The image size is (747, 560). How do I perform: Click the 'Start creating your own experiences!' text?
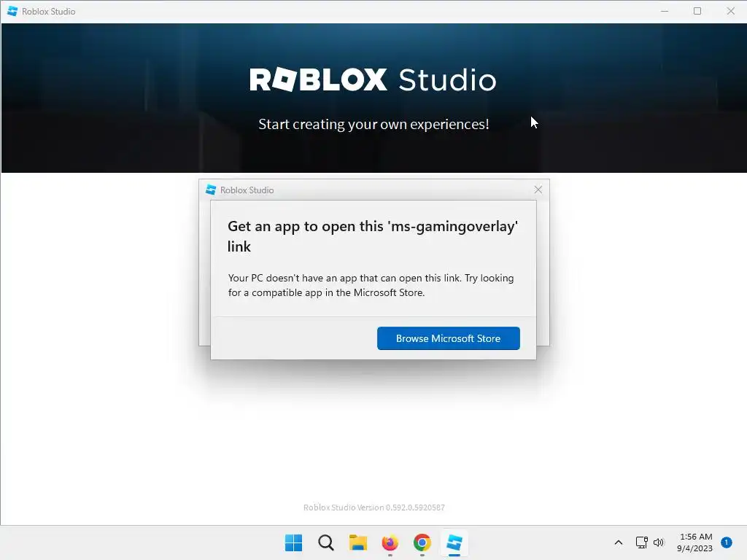point(373,124)
